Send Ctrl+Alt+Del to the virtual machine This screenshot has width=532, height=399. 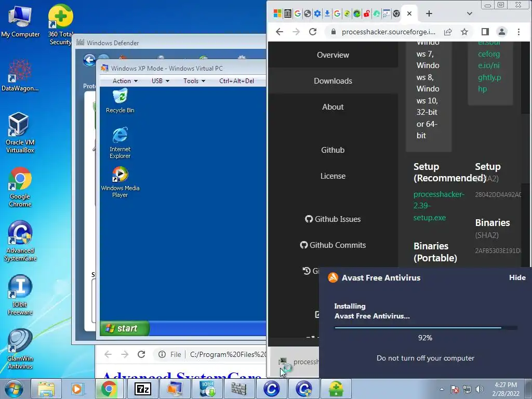point(236,81)
